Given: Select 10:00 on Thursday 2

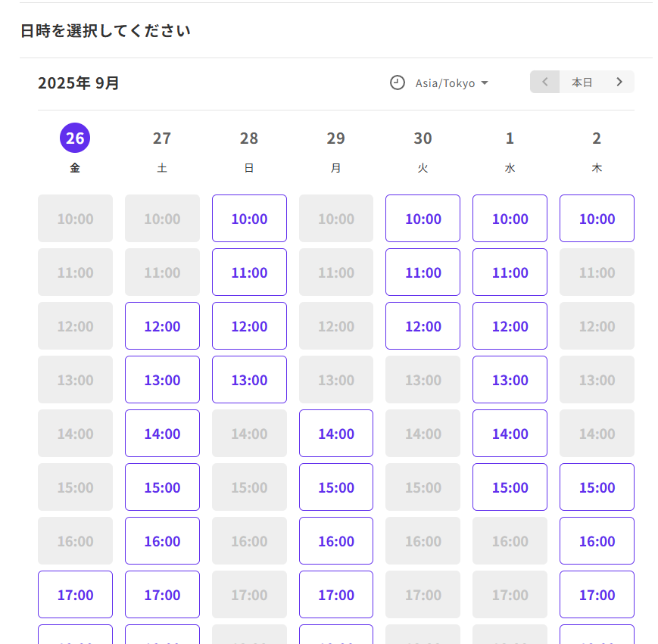Looking at the screenshot, I should [x=597, y=219].
